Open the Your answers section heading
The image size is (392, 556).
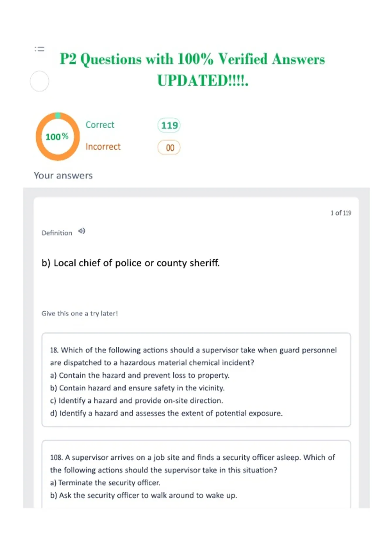pyautogui.click(x=63, y=176)
